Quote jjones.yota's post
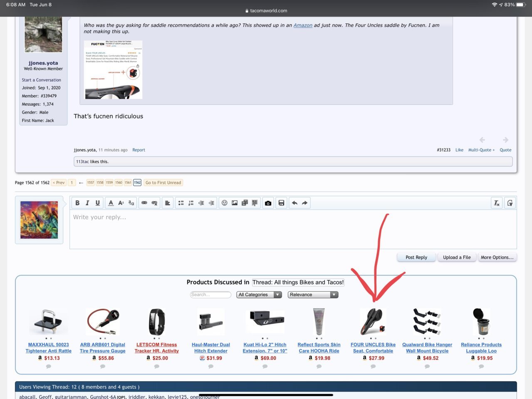Screen dimensions: 532x399 pos(505,150)
